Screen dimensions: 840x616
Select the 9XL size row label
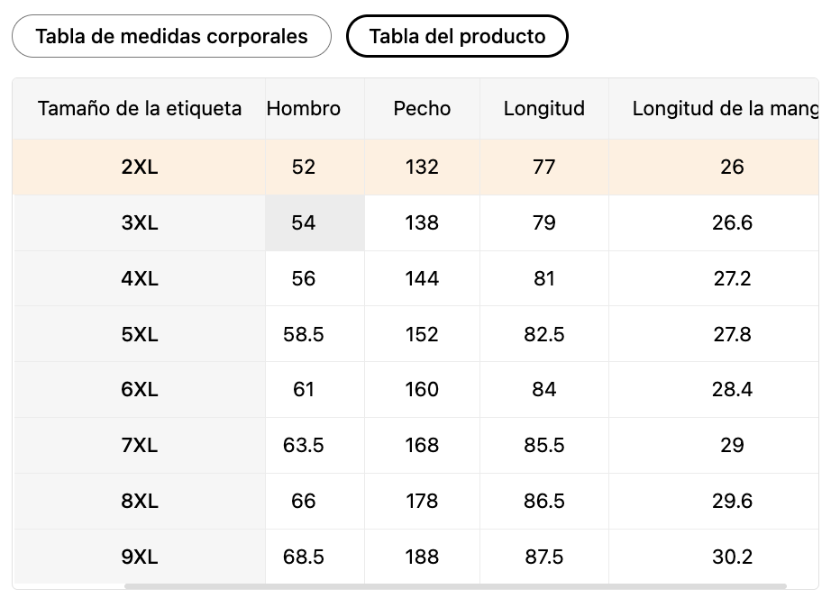click(140, 557)
